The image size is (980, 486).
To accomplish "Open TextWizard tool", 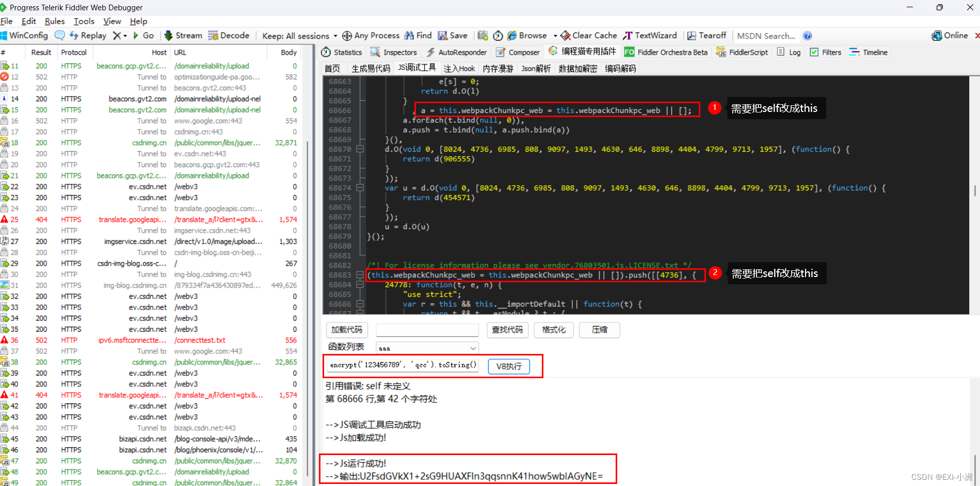I will point(650,35).
